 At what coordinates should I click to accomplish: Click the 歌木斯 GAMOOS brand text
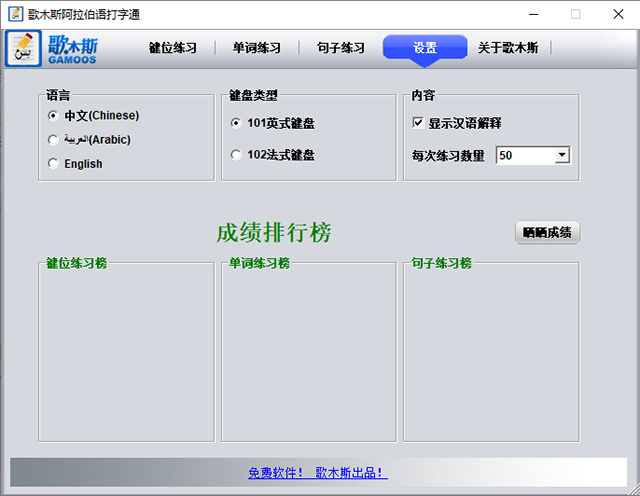tap(73, 49)
